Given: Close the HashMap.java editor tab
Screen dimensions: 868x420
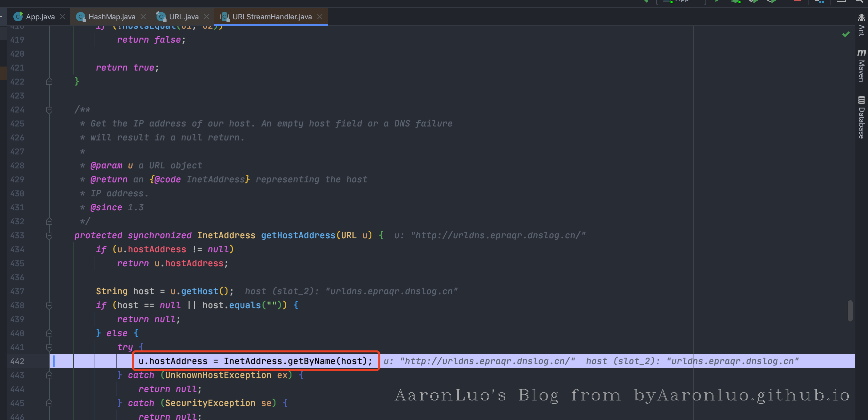Looking at the screenshot, I should click(143, 17).
